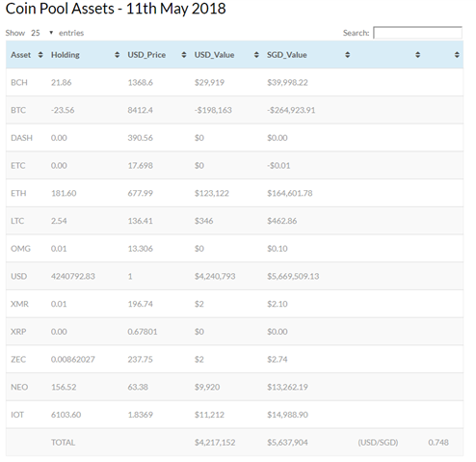
Task: Click XRP price 0.67801
Action: pos(143,332)
